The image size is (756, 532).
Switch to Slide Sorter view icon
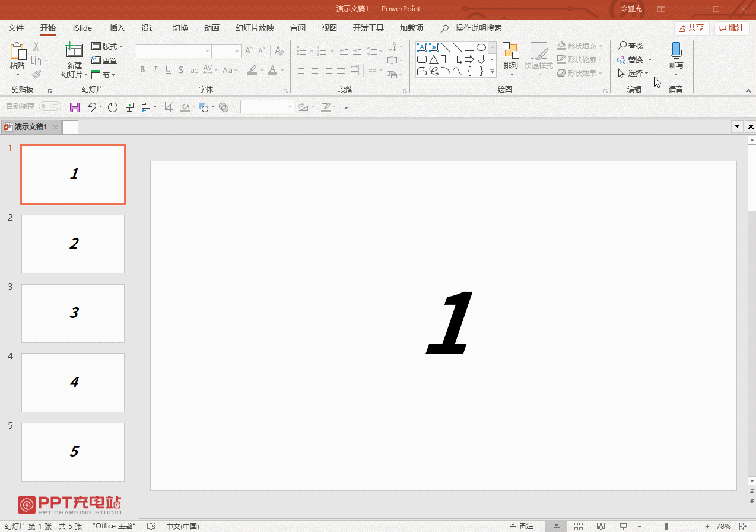[579, 526]
